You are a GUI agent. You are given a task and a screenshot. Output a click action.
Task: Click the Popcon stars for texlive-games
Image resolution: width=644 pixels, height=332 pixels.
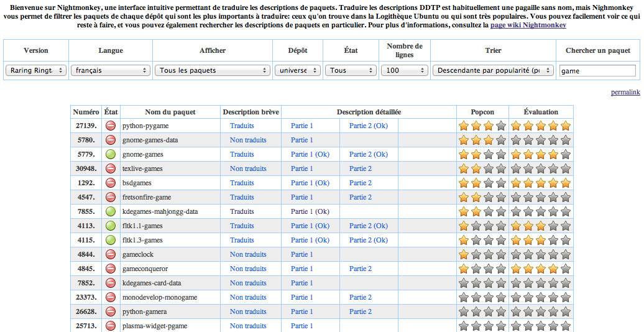[x=482, y=168]
